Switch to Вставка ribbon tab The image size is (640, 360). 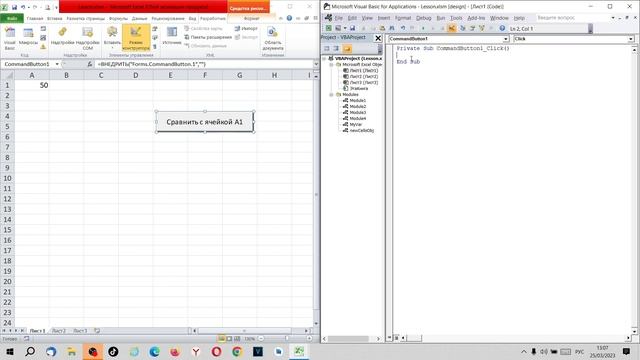tap(55, 18)
